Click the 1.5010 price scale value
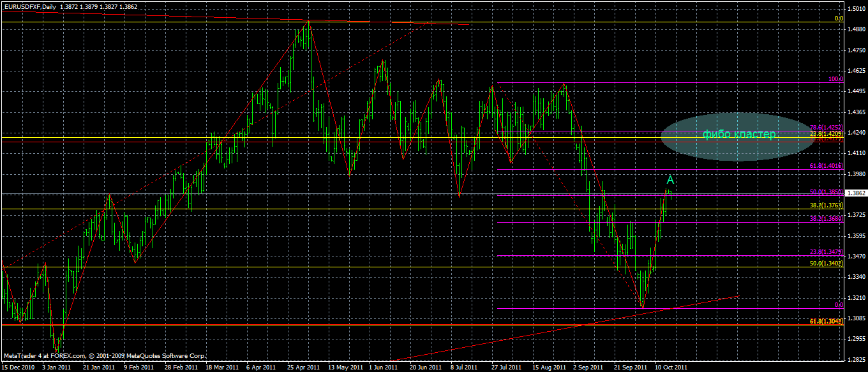The width and height of the screenshot is (868, 372). [857, 9]
